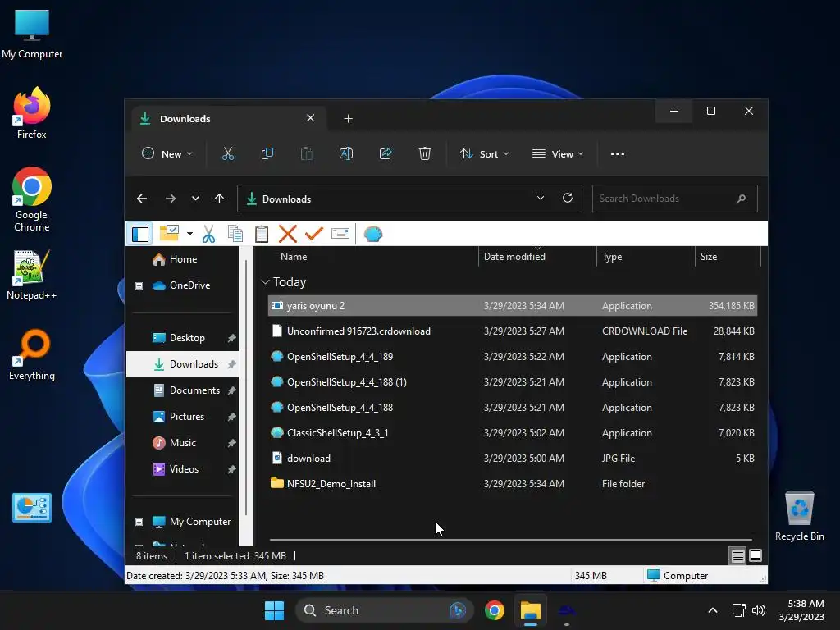
Task: Select the Unconfirmed 916723.crdownload file
Action: click(x=513, y=331)
